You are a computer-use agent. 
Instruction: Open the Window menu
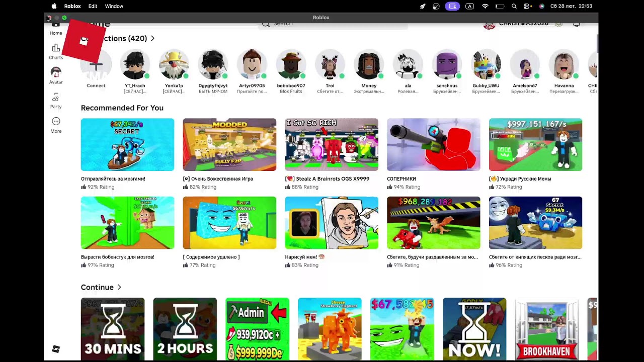(x=114, y=6)
